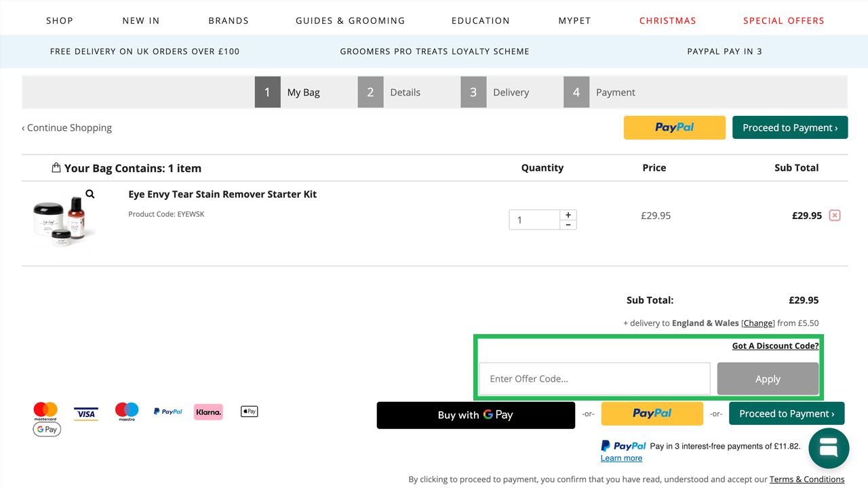
Task: Change the delivery destination
Action: (x=758, y=323)
